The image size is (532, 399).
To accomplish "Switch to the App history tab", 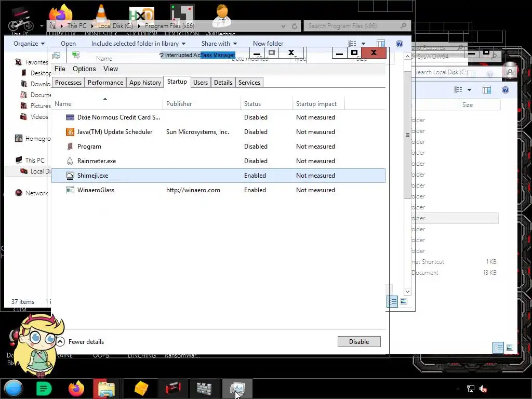I will click(145, 83).
